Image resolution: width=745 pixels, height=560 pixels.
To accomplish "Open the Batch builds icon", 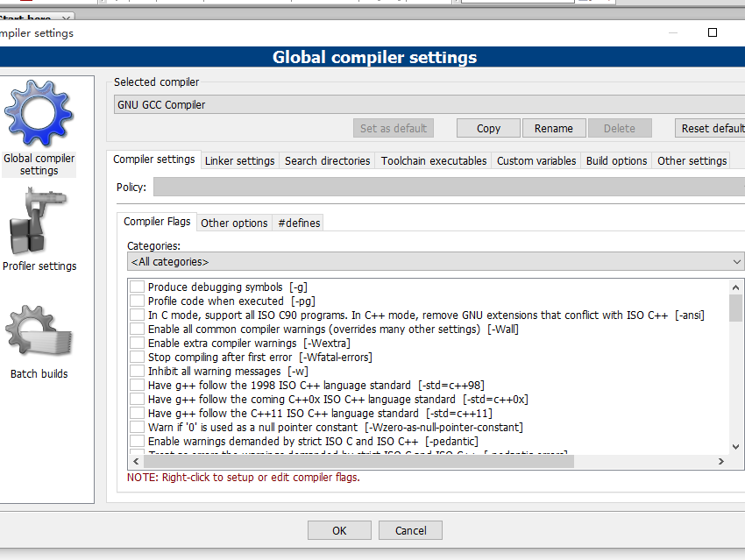I will coord(39,330).
